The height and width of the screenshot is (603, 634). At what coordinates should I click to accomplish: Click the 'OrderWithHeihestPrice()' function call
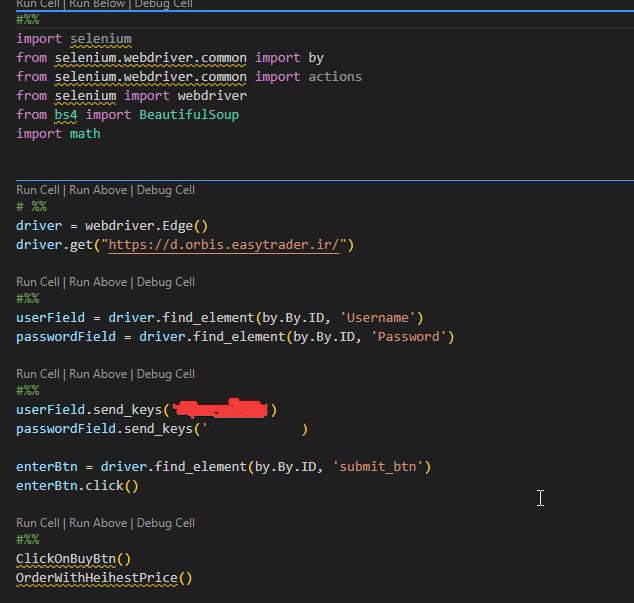click(x=104, y=578)
